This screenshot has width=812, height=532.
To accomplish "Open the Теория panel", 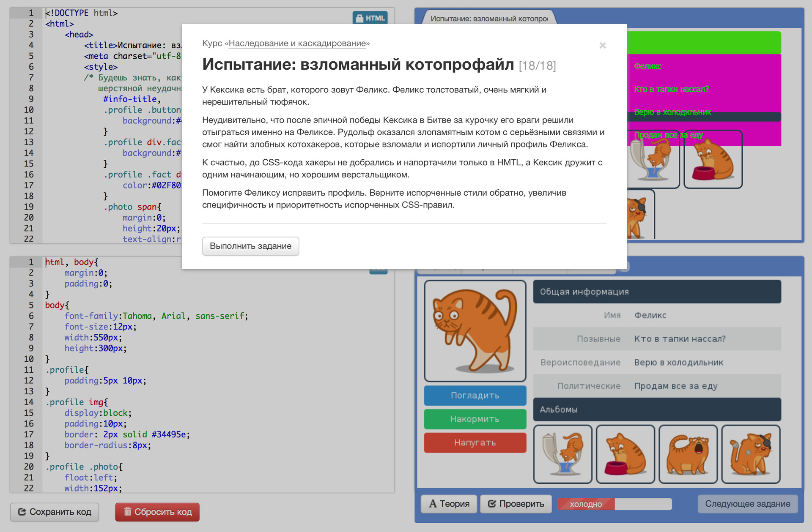I will point(449,504).
